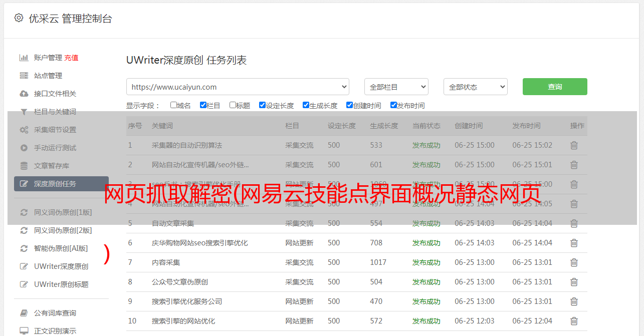
Task: Enable the 域名 field checkbox
Action: click(173, 105)
